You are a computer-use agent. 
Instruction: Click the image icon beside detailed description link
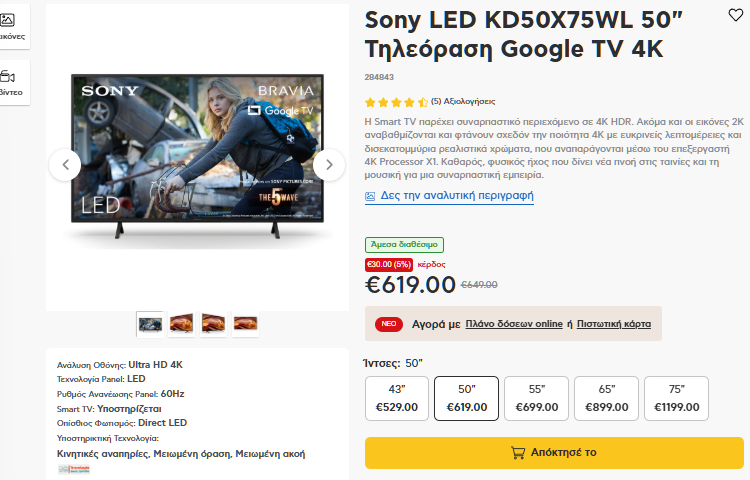click(x=371, y=196)
